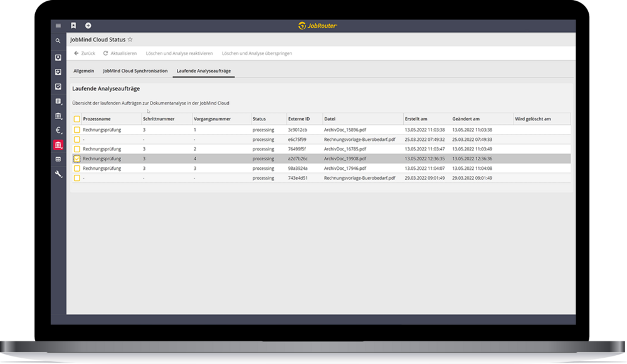The width and height of the screenshot is (627, 364).
Task: Select the checkbox for external ID 743e4d51
Action: (76, 179)
